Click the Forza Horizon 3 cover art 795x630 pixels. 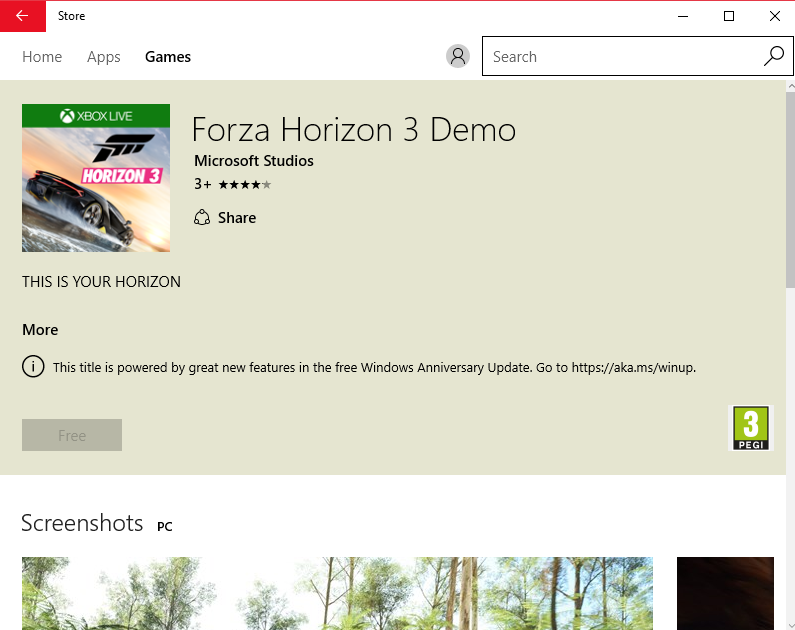96,178
